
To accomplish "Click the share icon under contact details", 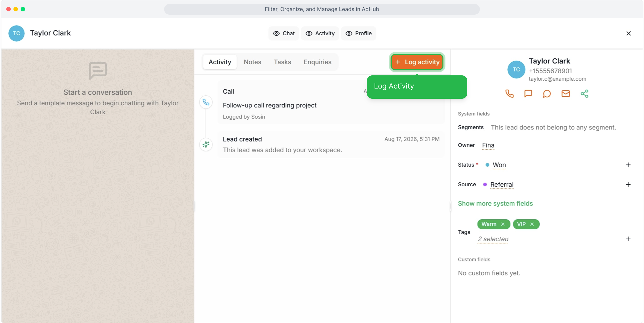I will (x=585, y=94).
